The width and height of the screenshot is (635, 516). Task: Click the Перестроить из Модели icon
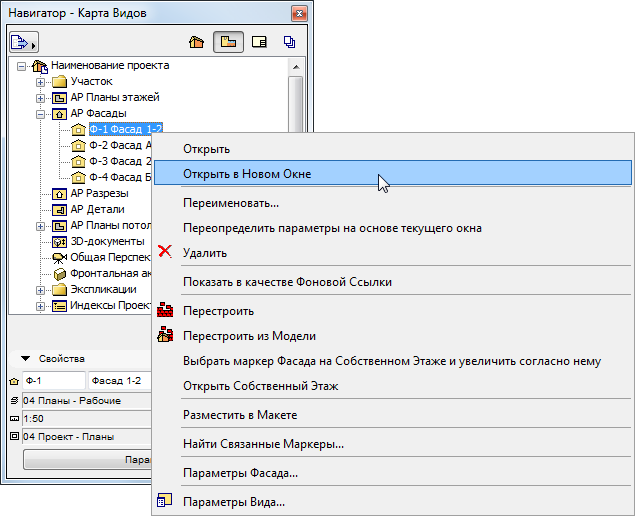tap(165, 335)
